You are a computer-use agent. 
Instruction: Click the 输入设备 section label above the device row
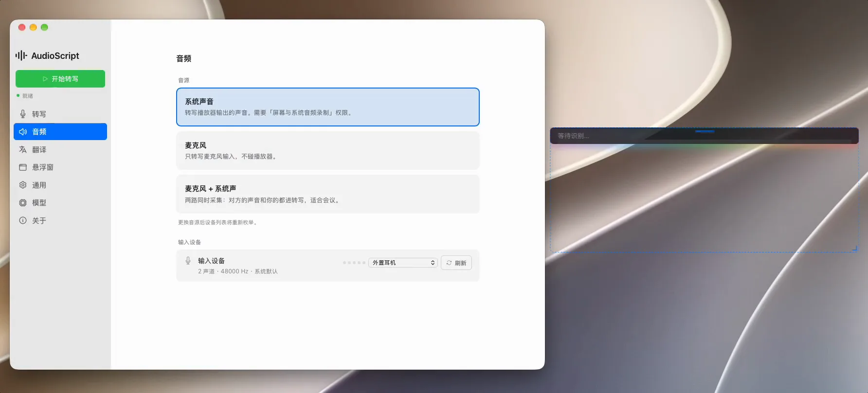coord(189,242)
